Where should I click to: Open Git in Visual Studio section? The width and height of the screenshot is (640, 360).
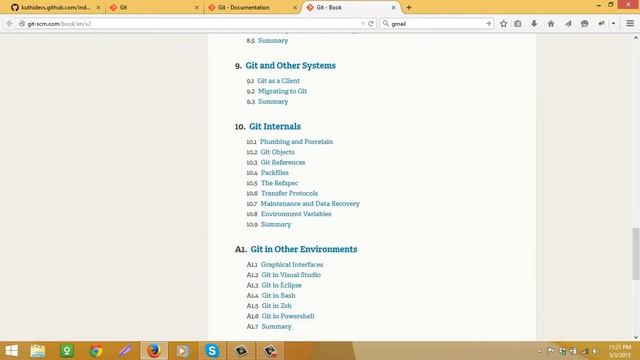pyautogui.click(x=291, y=275)
